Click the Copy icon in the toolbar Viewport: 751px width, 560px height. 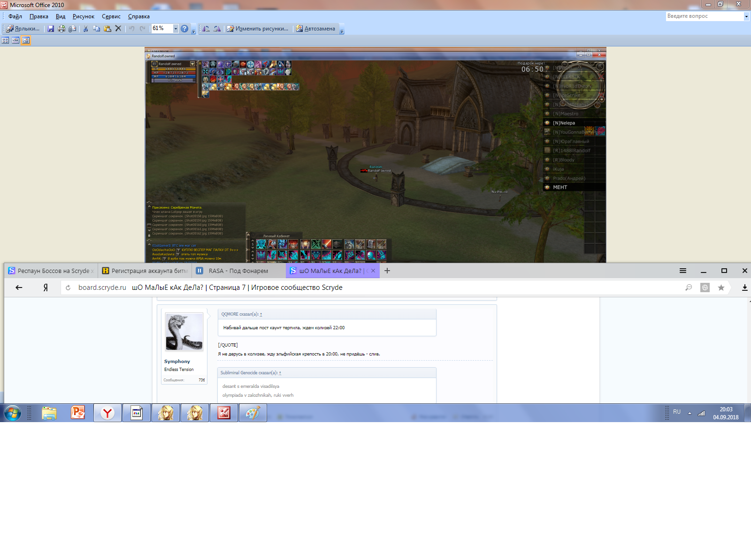(x=96, y=29)
